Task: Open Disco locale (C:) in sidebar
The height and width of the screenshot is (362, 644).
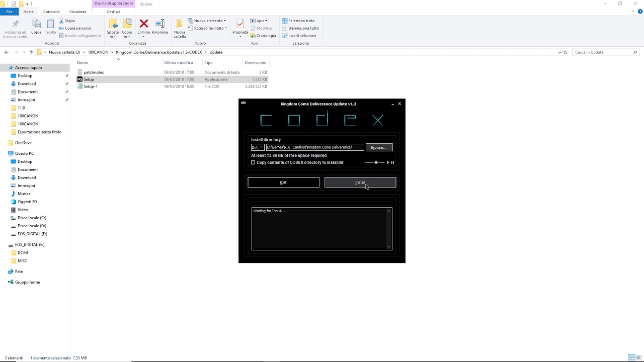Action: pyautogui.click(x=32, y=218)
